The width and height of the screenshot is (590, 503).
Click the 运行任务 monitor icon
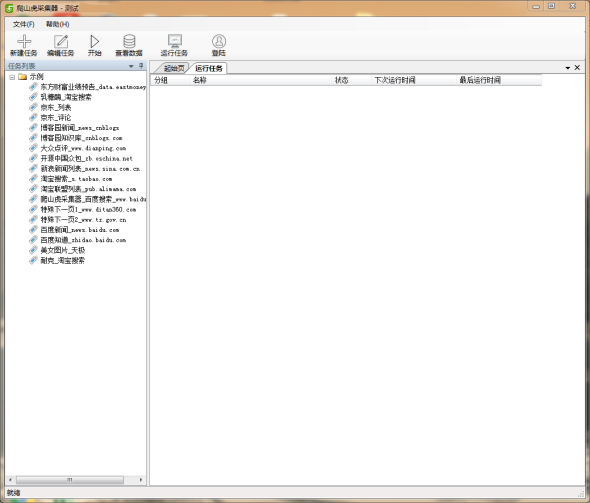pyautogui.click(x=175, y=41)
